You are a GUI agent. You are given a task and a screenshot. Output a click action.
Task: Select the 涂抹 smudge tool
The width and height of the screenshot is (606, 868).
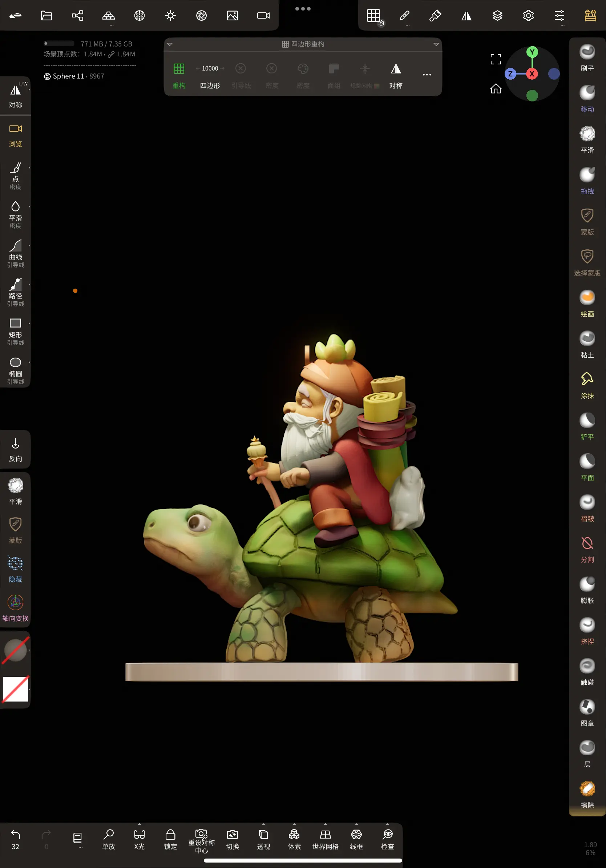(587, 386)
